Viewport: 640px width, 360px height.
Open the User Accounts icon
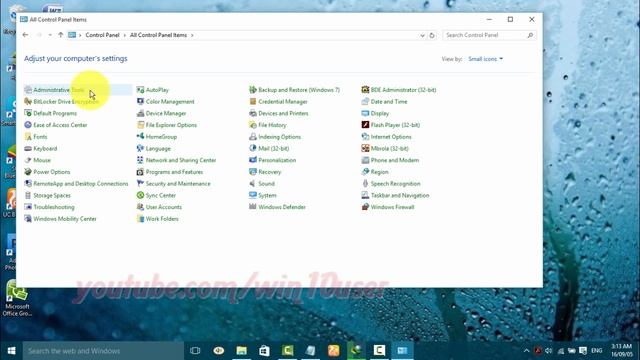[140, 207]
